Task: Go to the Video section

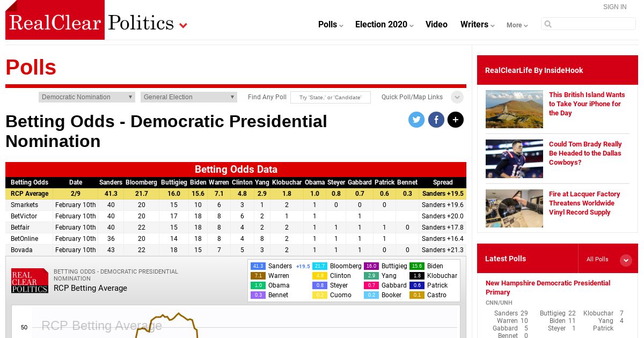Action: pos(436,25)
